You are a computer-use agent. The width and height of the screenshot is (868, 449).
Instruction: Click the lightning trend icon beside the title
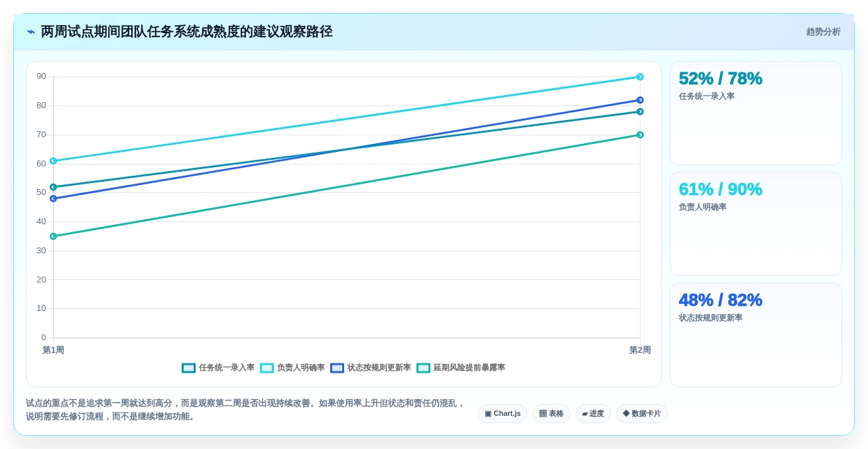[31, 32]
